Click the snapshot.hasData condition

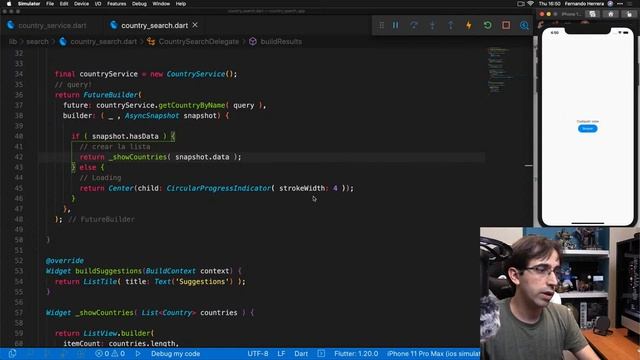click(x=125, y=136)
